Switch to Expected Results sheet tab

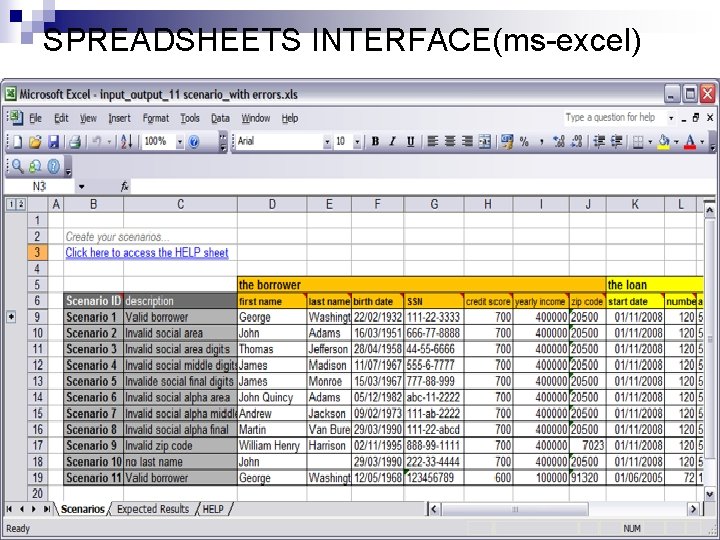(153, 509)
